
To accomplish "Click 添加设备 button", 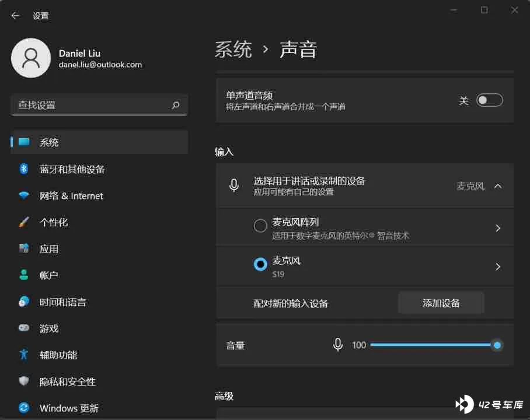I will click(x=441, y=303).
